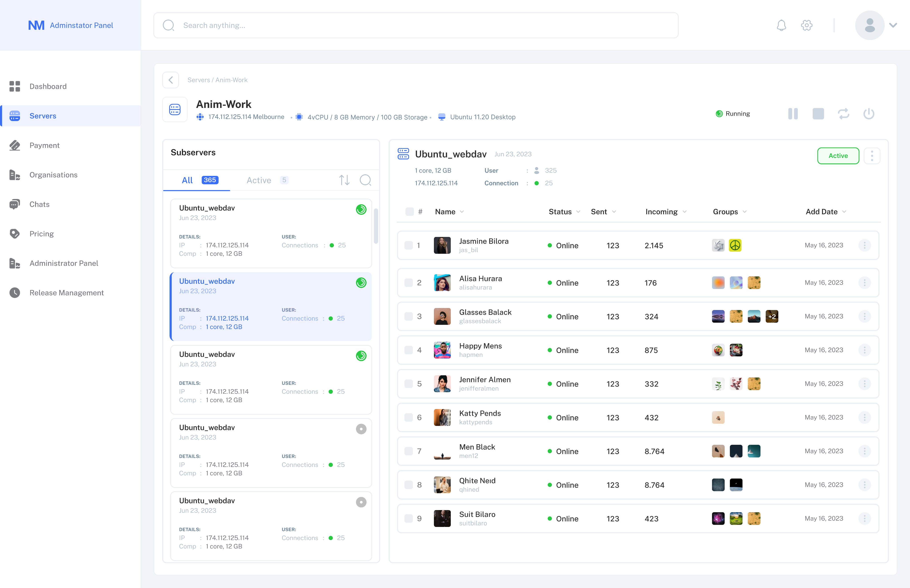Check the select-all checkbox in the table header
Screen dimensions: 910x588
coord(409,212)
